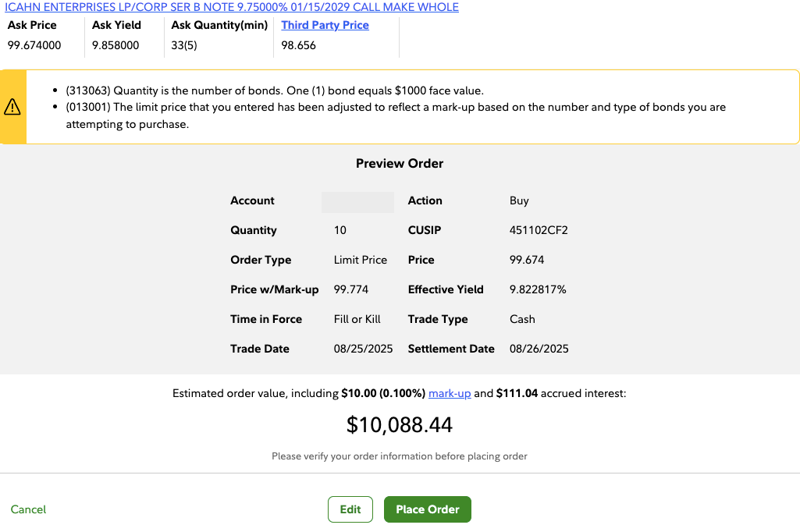Image resolution: width=800 pixels, height=532 pixels.
Task: Click the Action value Buy
Action: (x=519, y=200)
